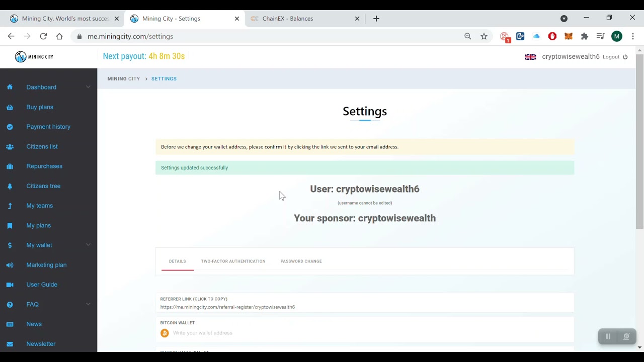The image size is (644, 362).
Task: Click the User Guide video icon
Action: pos(10,285)
